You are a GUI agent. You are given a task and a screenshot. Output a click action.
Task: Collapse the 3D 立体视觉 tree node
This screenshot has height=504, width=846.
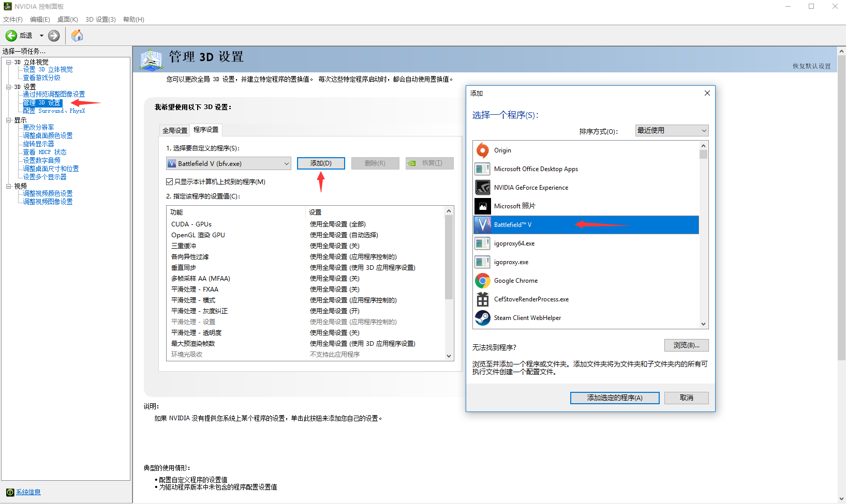[x=9, y=62]
